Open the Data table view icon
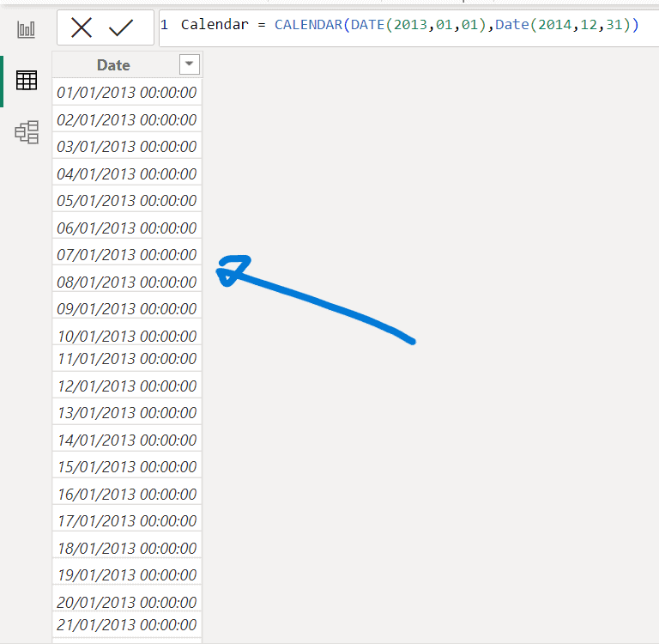This screenshot has height=644, width=659. pyautogui.click(x=27, y=81)
